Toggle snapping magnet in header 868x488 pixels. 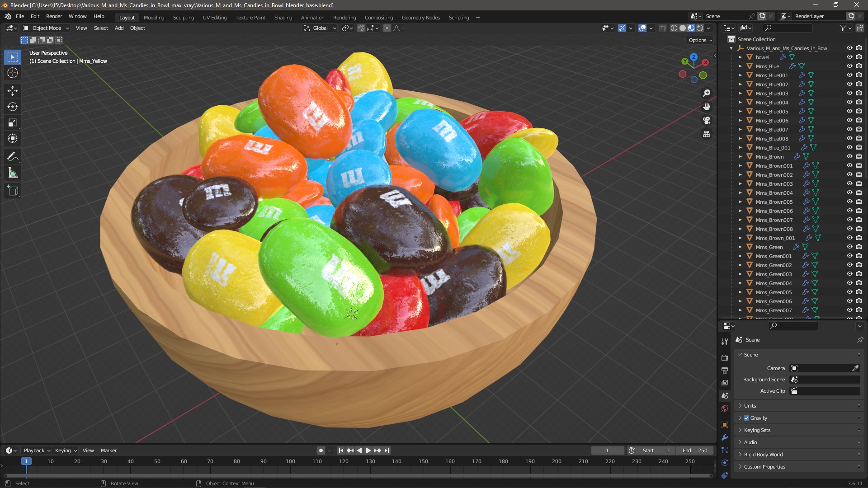pyautogui.click(x=361, y=28)
